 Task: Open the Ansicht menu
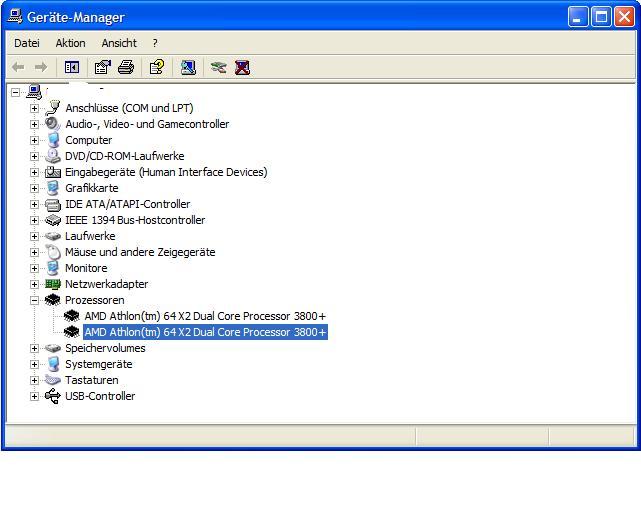coord(119,43)
